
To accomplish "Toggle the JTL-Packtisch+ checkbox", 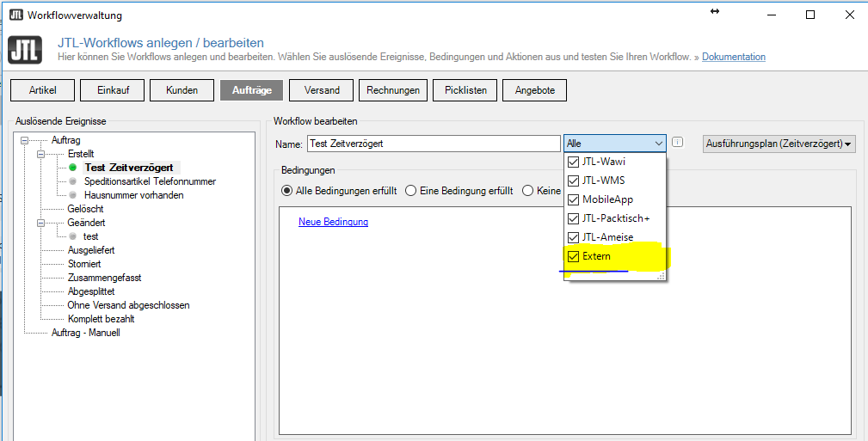I will [x=573, y=218].
